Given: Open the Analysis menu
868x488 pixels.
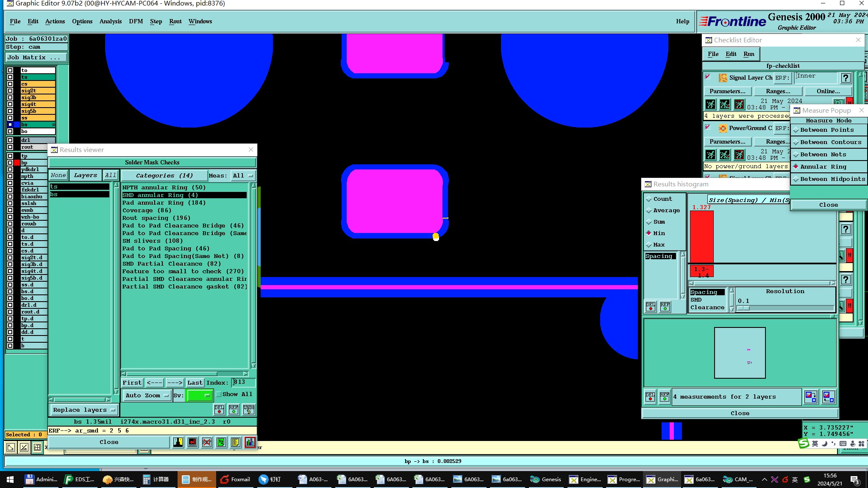Looking at the screenshot, I should (110, 21).
